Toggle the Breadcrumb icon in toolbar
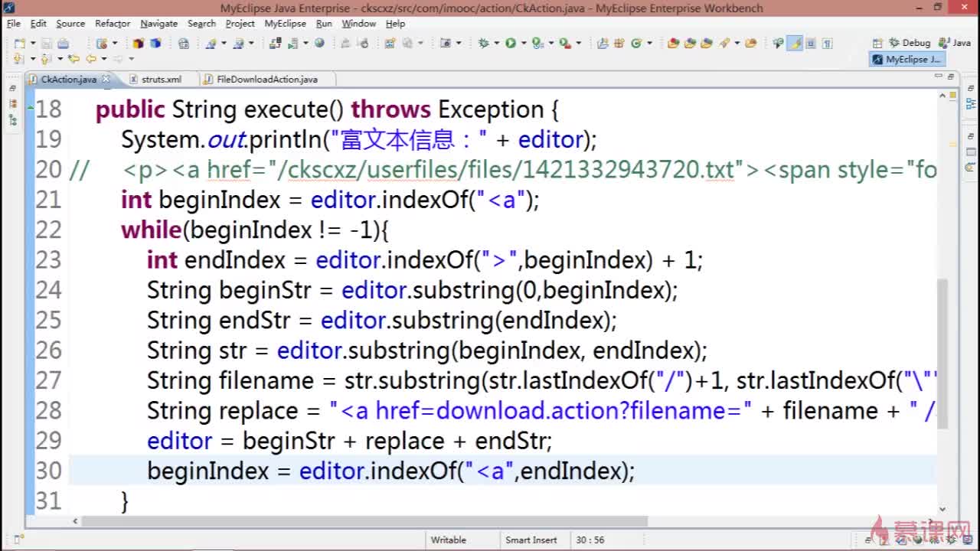The height and width of the screenshot is (551, 980). coord(778,43)
